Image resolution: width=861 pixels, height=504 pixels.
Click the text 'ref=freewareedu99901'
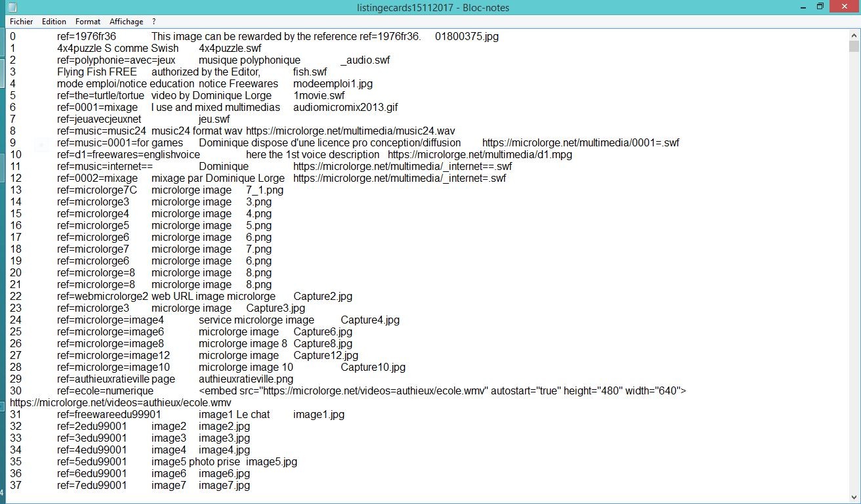109,415
